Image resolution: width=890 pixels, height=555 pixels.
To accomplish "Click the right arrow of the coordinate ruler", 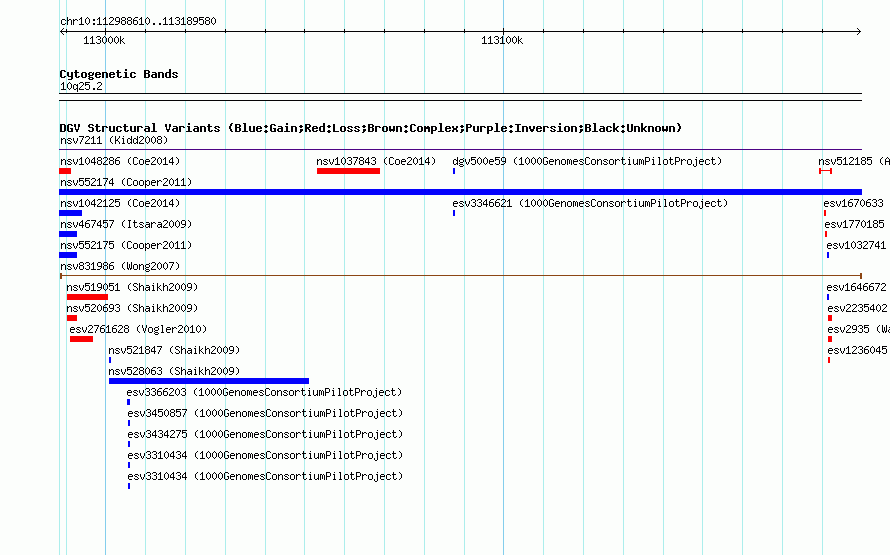I will (859, 31).
